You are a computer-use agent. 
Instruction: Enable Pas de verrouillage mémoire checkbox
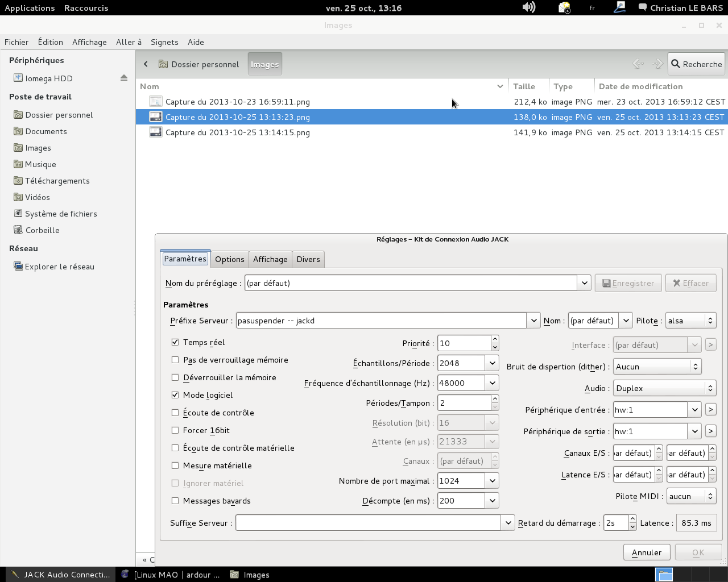[x=175, y=360]
